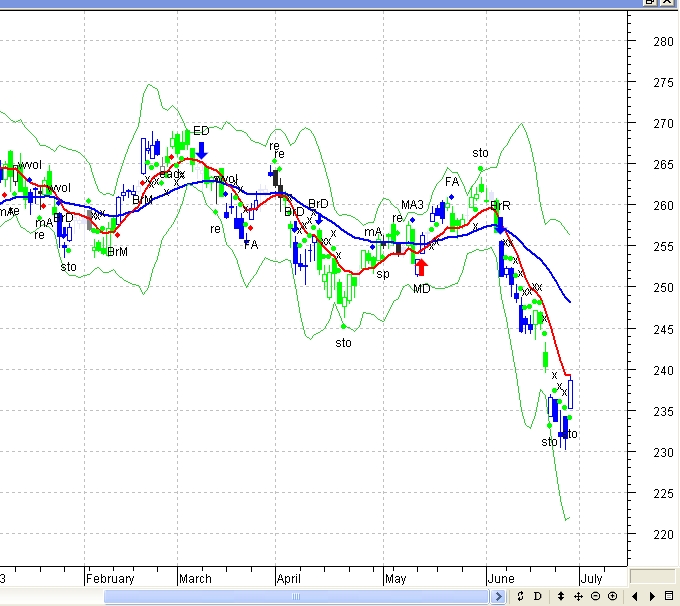Click the vertical up-down arrows icon
The width and height of the screenshot is (680, 606).
tap(561, 596)
